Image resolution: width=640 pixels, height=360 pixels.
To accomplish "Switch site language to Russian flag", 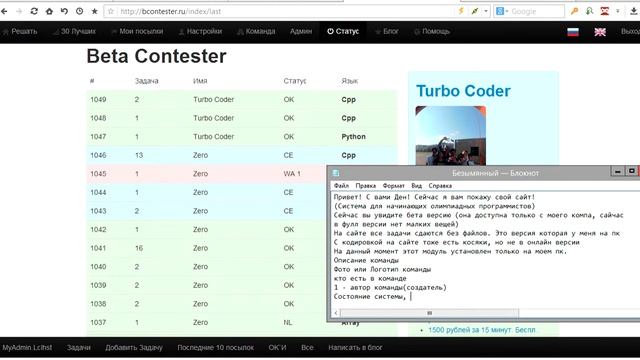I will (x=573, y=32).
